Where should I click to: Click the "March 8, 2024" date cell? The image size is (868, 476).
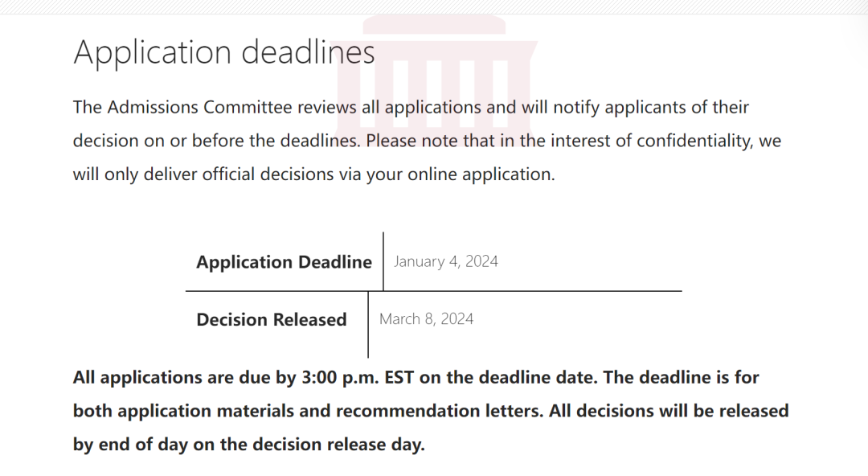tap(426, 319)
